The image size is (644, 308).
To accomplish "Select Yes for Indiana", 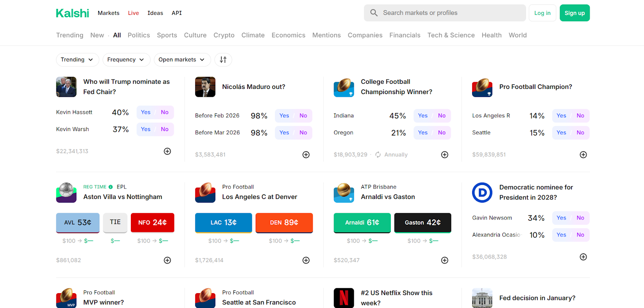I will [x=423, y=115].
